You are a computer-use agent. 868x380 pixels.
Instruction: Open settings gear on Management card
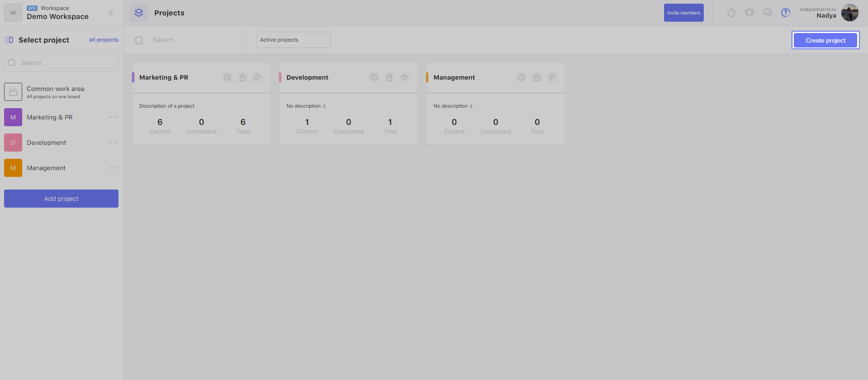pos(522,77)
